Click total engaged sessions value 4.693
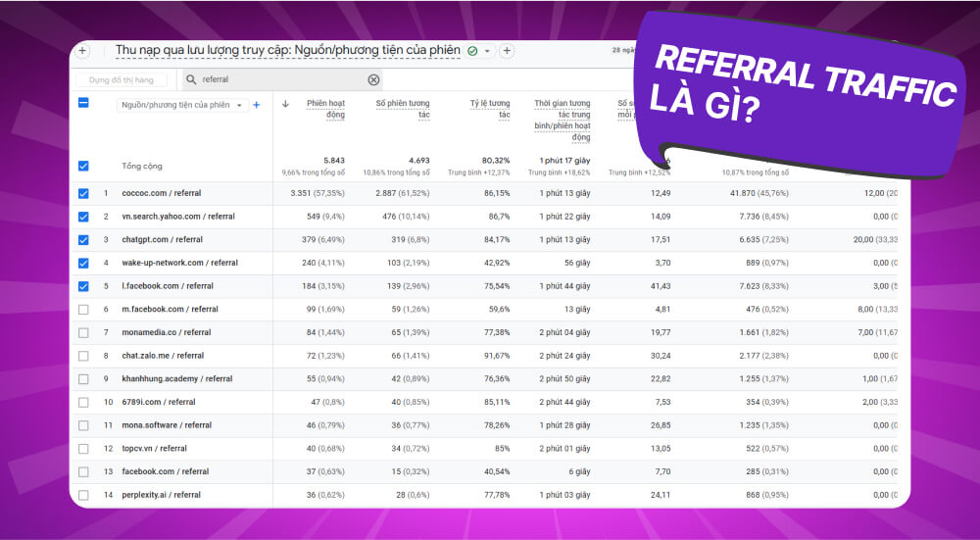The height and width of the screenshot is (540, 980). point(418,161)
